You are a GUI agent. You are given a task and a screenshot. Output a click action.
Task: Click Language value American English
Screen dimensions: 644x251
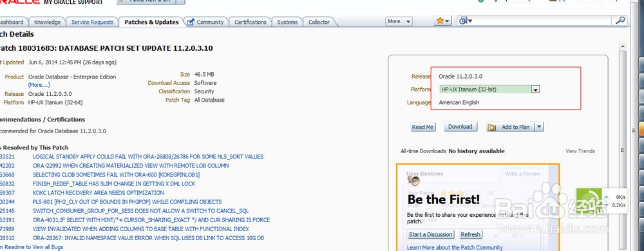459,102
